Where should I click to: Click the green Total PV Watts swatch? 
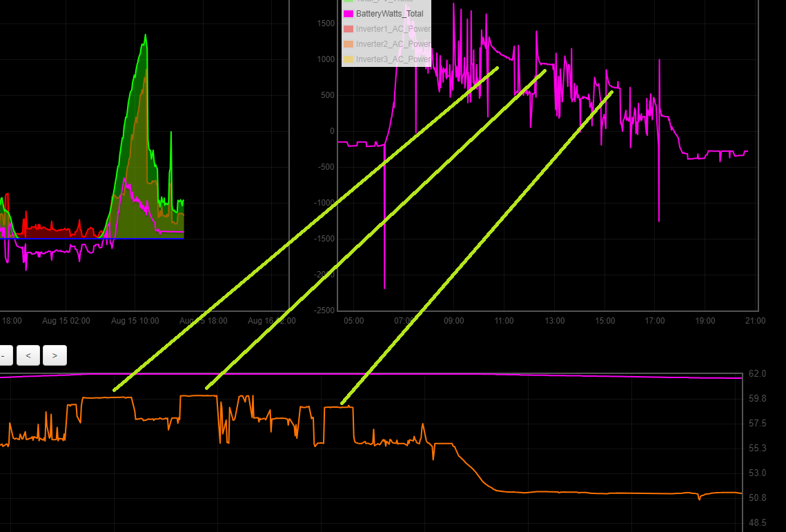(348, 1)
